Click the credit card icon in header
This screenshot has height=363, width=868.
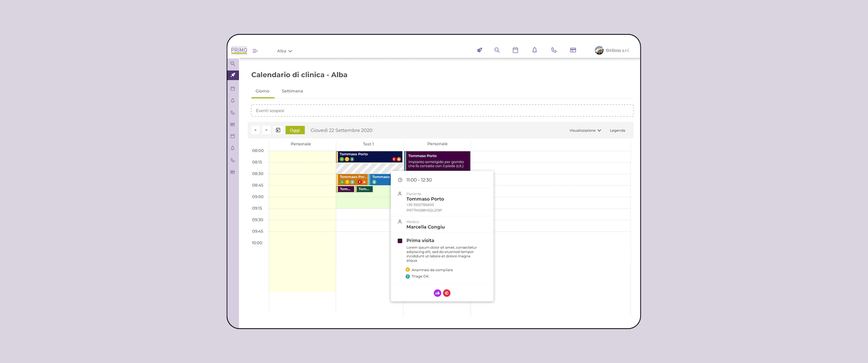[573, 50]
